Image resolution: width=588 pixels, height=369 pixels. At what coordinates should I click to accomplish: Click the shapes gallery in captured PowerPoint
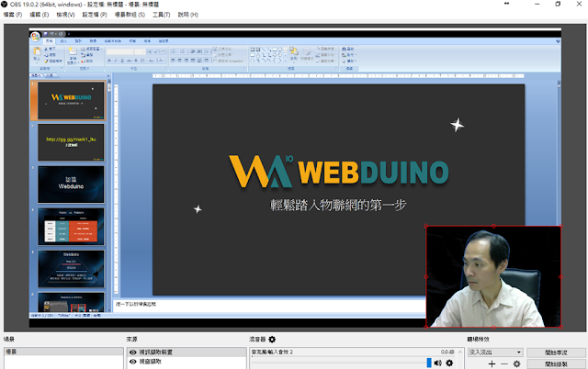(268, 55)
